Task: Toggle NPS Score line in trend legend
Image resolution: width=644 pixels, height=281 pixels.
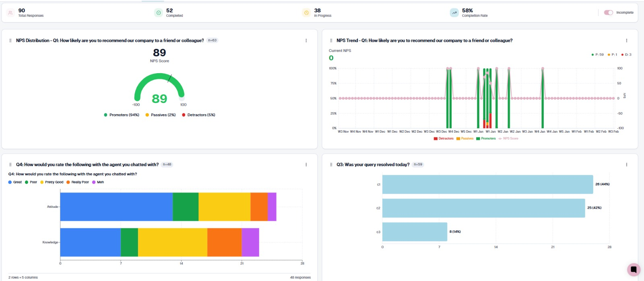Action: [508, 138]
